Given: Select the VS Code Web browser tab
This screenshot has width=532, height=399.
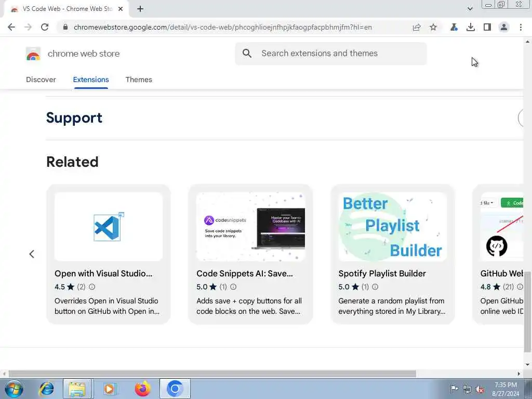Looking at the screenshot, I should coord(67,9).
